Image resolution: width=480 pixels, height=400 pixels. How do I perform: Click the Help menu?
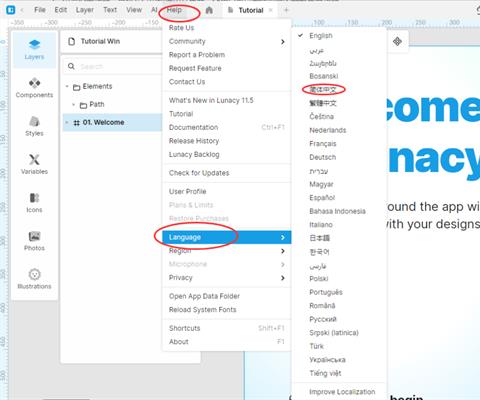[x=174, y=10]
